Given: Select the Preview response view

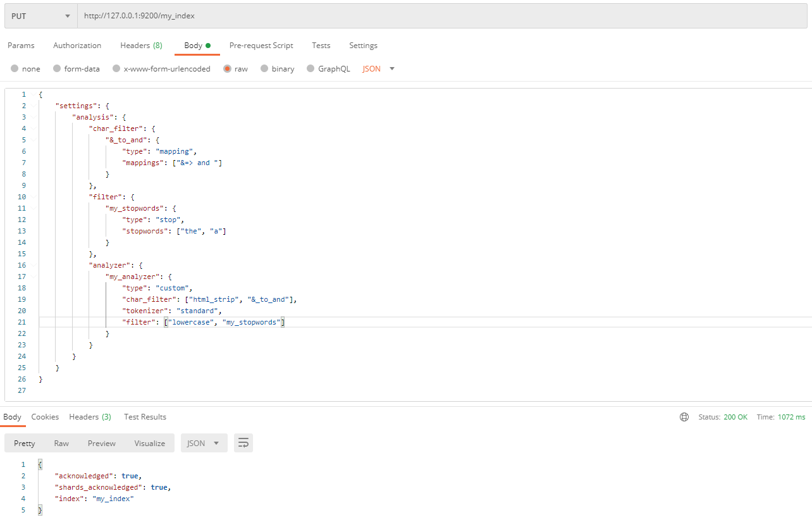Looking at the screenshot, I should [x=102, y=443].
